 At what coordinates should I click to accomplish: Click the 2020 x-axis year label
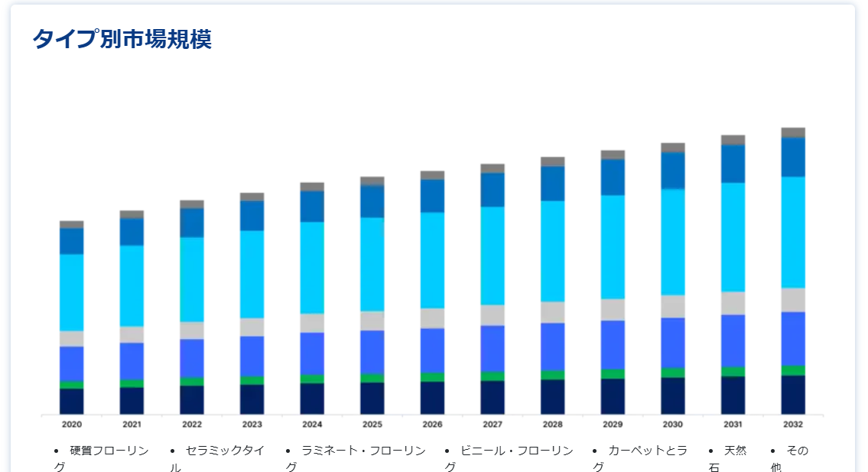[72, 424]
